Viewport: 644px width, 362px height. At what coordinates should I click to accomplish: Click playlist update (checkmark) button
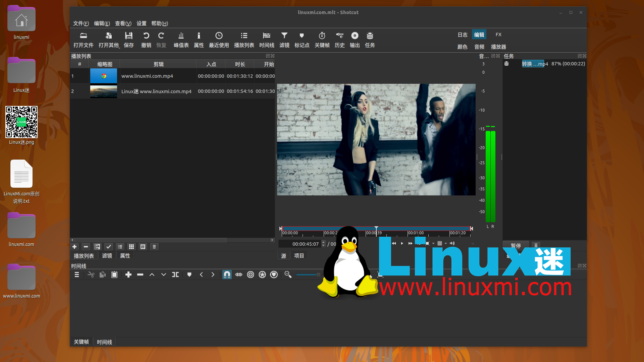point(109,247)
